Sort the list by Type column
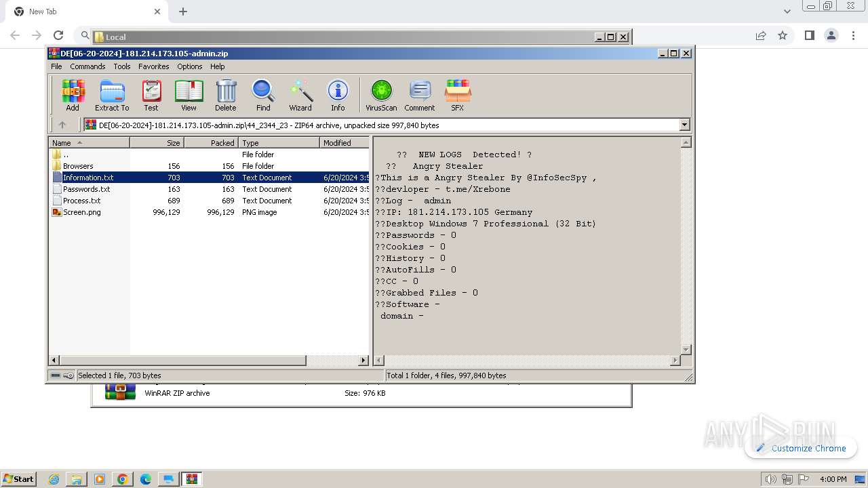Viewport: 868px width, 488px height. (x=279, y=143)
